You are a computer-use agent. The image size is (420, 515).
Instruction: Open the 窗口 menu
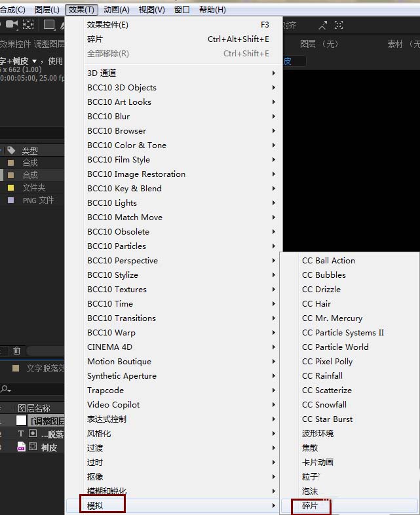[x=181, y=10]
